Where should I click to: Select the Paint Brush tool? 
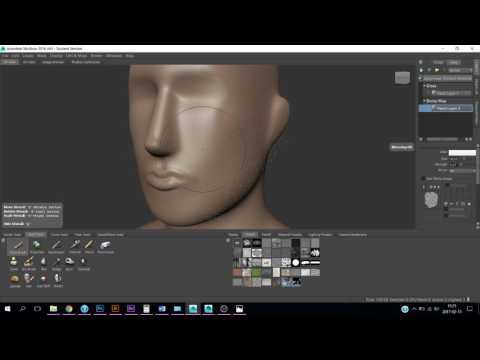(18, 246)
